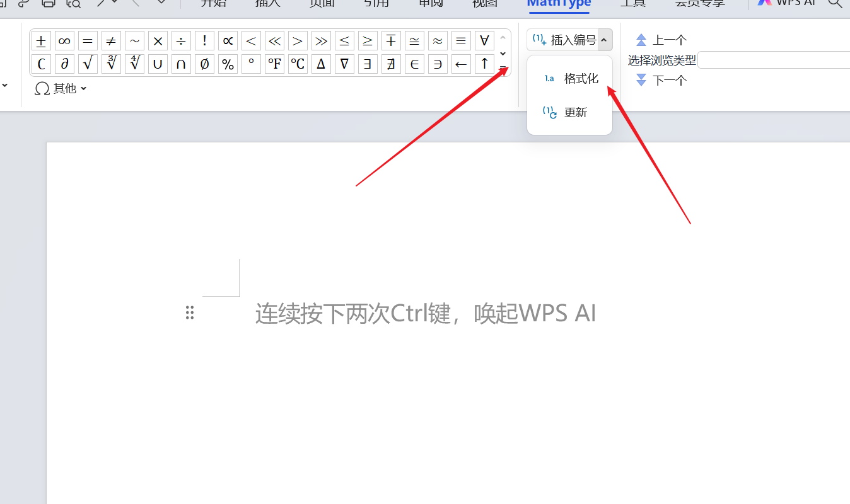Go to 上一个 item
The image size is (850, 504).
click(661, 40)
